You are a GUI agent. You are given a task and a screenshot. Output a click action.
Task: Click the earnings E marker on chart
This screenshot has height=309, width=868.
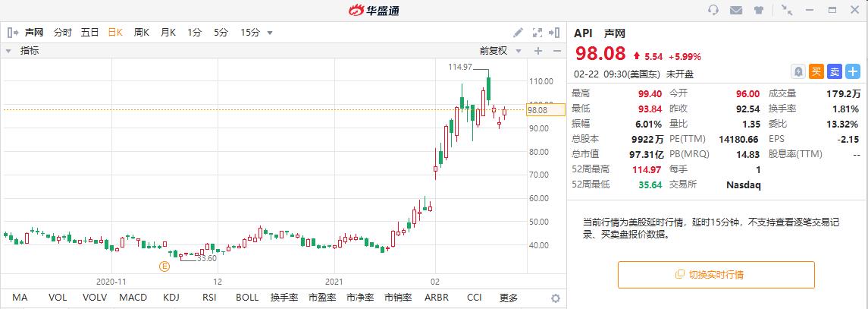tap(163, 266)
